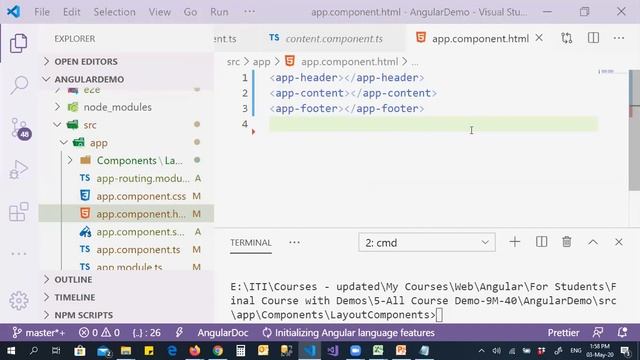
Task: Open the Search view in activity bar
Action: click(x=19, y=85)
